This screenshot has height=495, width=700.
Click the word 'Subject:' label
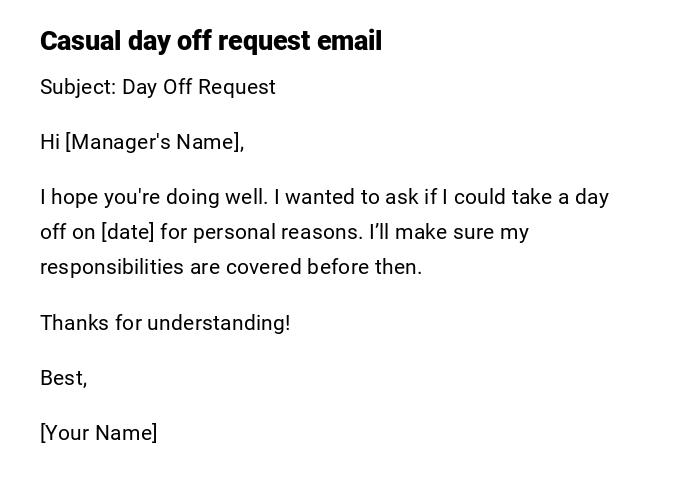(x=78, y=87)
